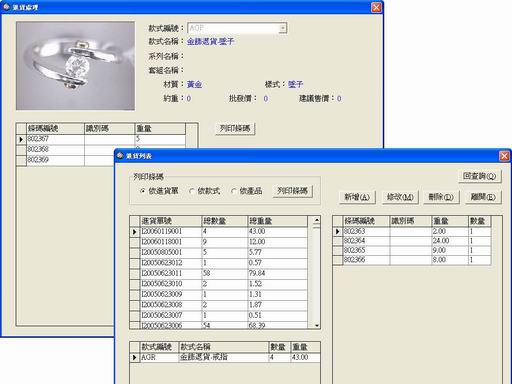Select row I20050623010

218,284
